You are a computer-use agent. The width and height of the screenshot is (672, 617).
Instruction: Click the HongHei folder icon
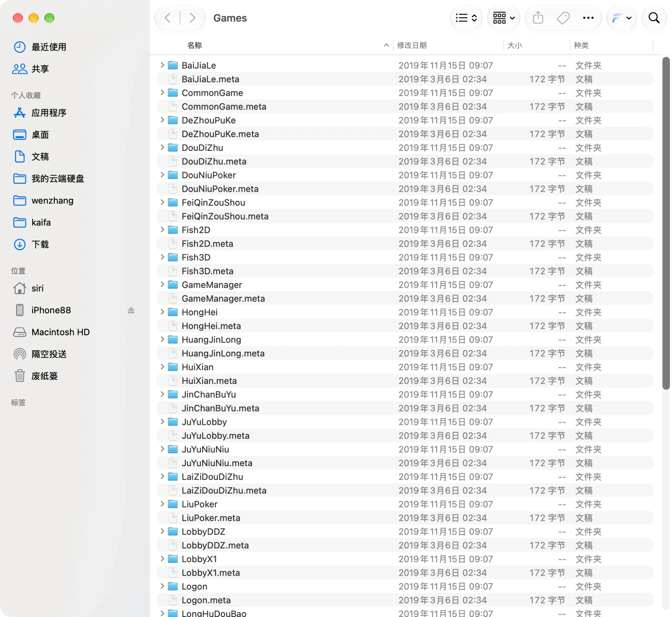173,312
